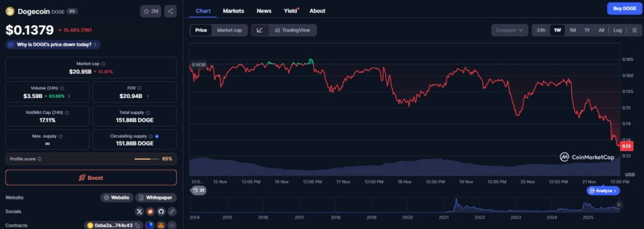The image size is (644, 229).
Task: Set chart range to 24h
Action: [541, 30]
